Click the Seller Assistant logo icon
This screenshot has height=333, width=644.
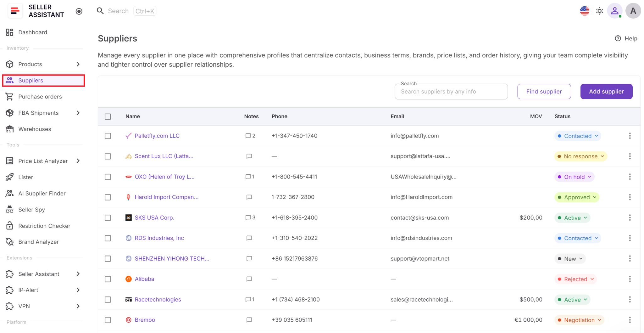pyautogui.click(x=15, y=11)
